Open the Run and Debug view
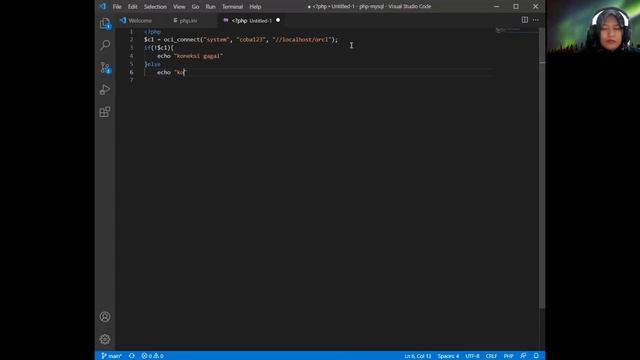This screenshot has height=360, width=640. (x=105, y=90)
